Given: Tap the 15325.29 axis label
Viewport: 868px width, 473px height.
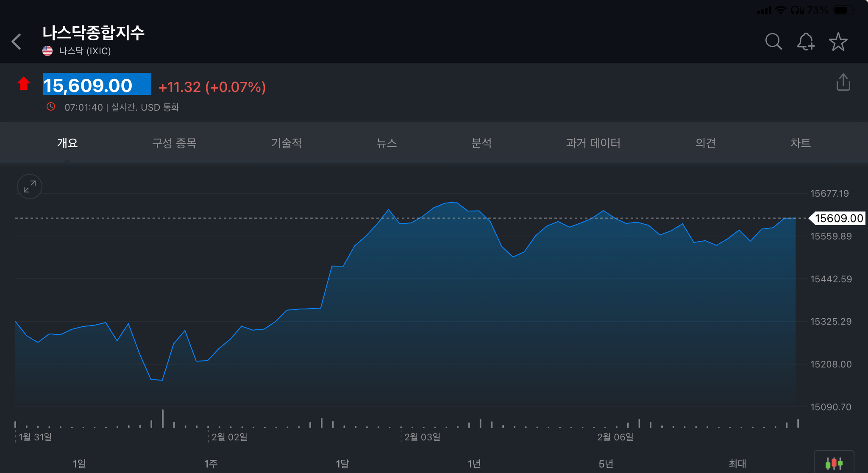Looking at the screenshot, I should click(x=831, y=321).
